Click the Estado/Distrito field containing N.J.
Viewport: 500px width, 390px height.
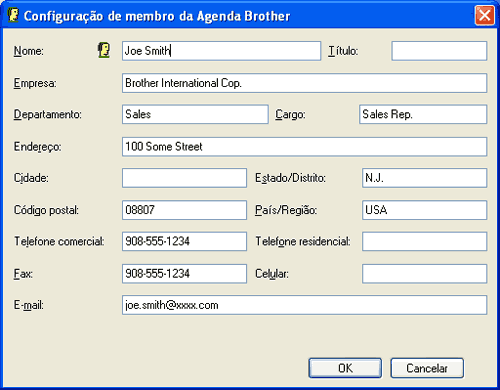click(424, 178)
